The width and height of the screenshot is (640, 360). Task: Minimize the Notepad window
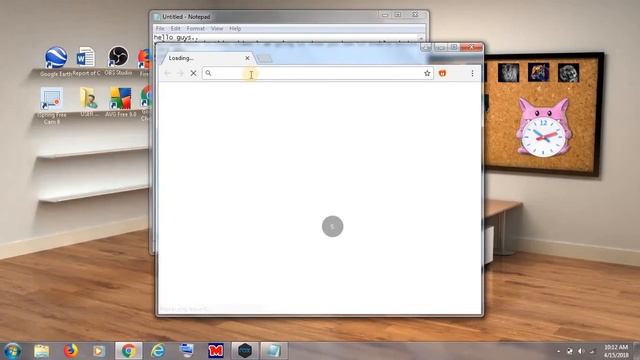384,15
